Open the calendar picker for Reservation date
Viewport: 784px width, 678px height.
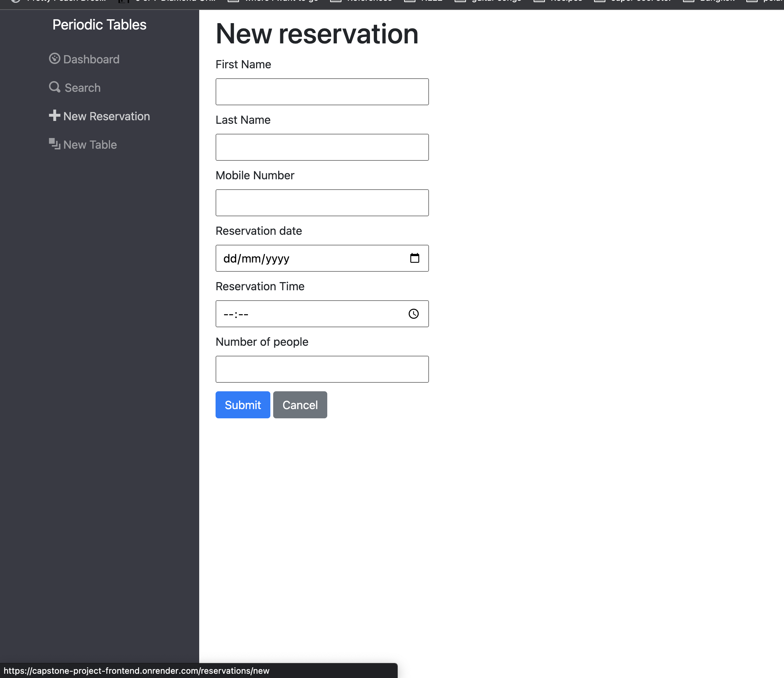[x=415, y=258]
